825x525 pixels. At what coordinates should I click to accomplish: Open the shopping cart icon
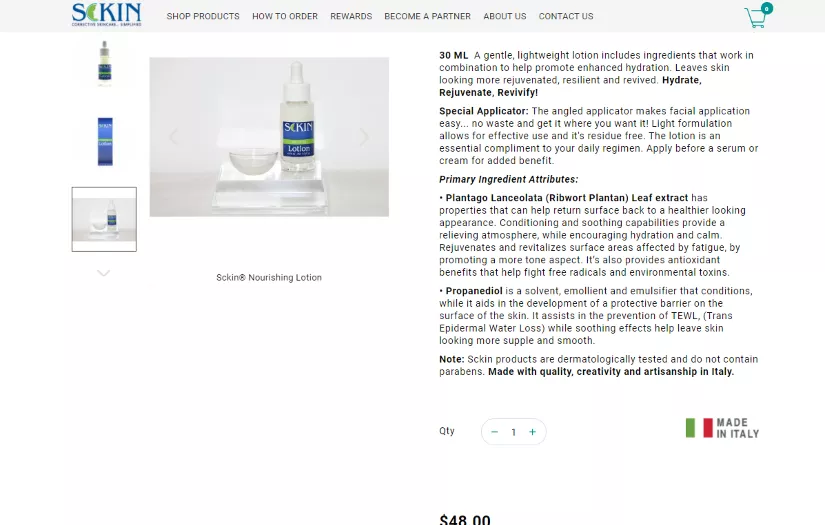(756, 18)
